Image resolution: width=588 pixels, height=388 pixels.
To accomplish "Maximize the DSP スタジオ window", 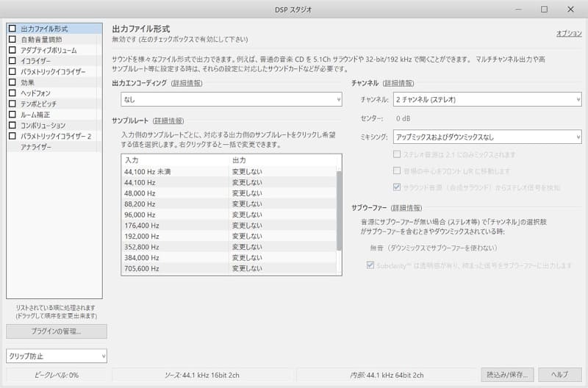I will 544,9.
